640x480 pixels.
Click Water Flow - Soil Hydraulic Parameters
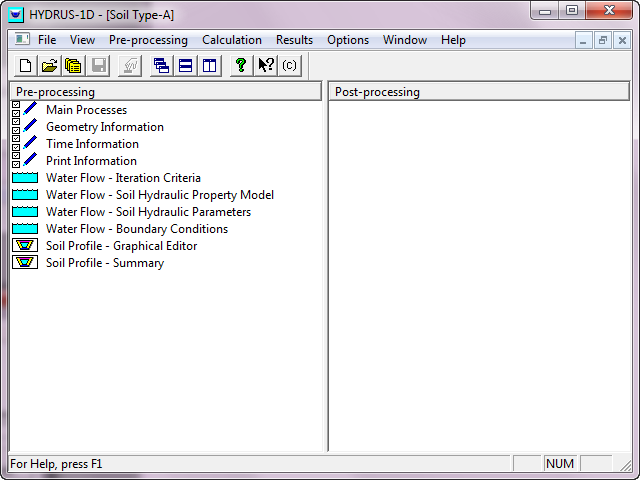coord(148,212)
